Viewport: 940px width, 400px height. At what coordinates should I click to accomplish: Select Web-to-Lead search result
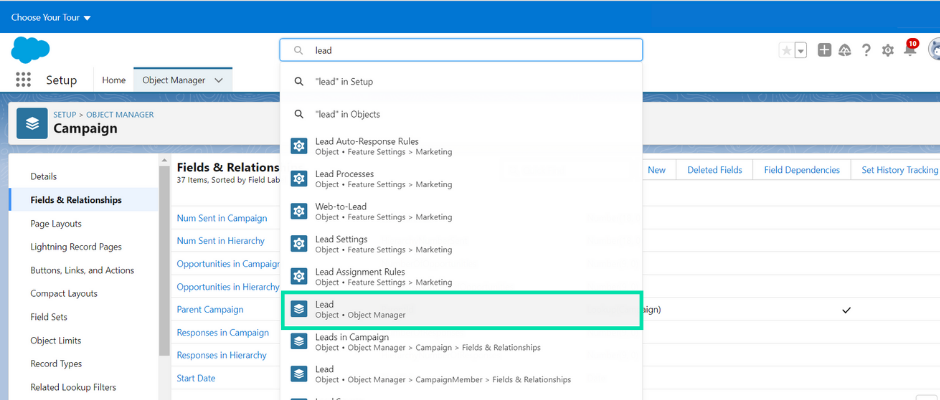[x=461, y=211]
